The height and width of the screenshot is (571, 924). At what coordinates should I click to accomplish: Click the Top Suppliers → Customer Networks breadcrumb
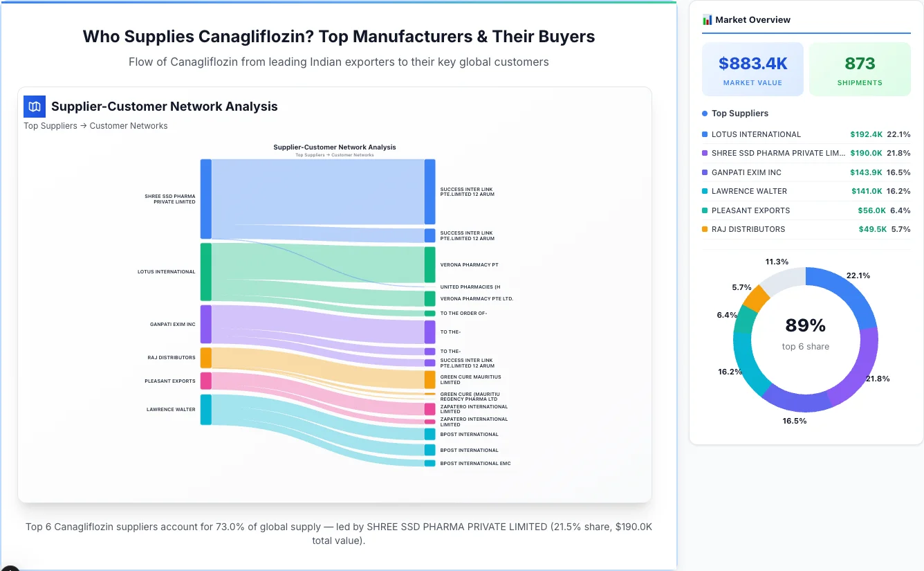(95, 125)
